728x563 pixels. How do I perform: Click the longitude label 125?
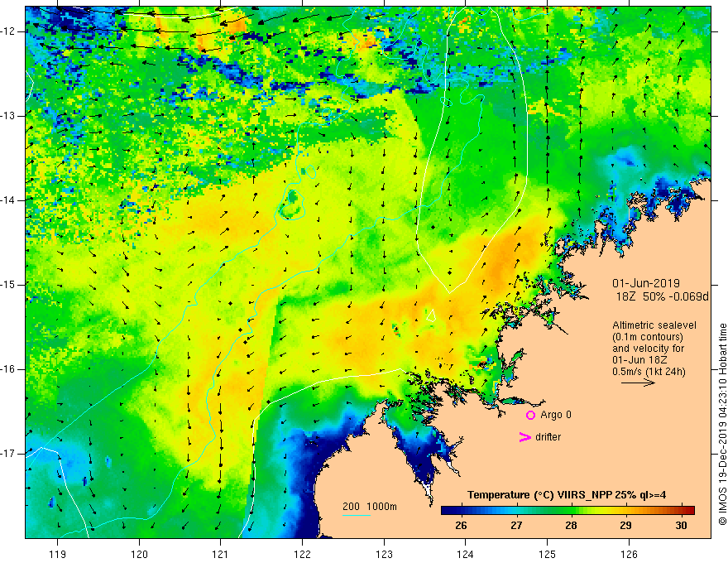[548, 554]
